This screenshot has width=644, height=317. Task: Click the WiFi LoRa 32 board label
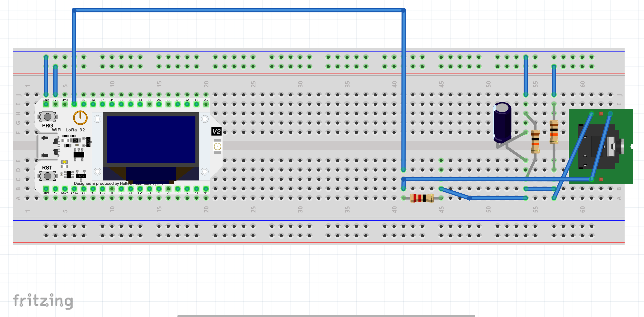coord(68,130)
